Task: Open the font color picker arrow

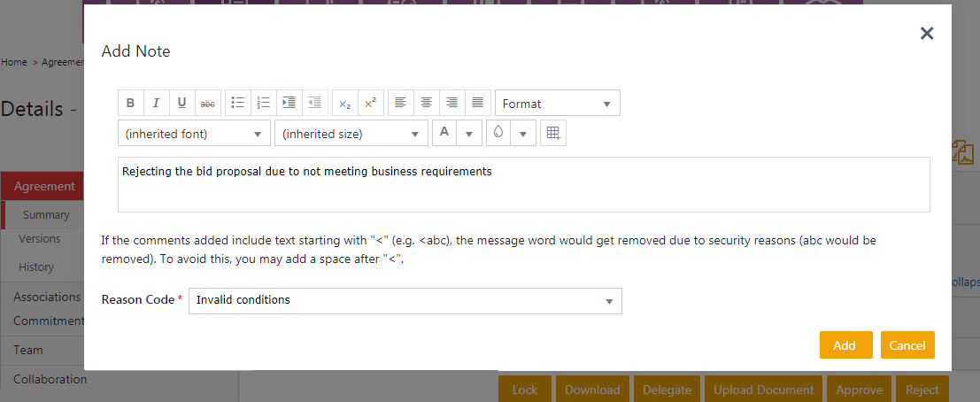Action: click(x=469, y=134)
